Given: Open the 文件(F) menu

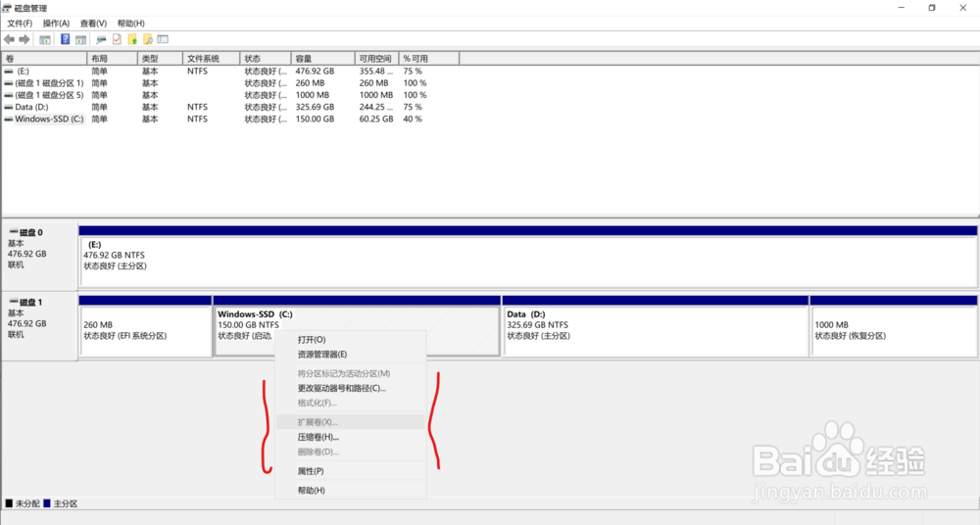Looking at the screenshot, I should point(20,24).
